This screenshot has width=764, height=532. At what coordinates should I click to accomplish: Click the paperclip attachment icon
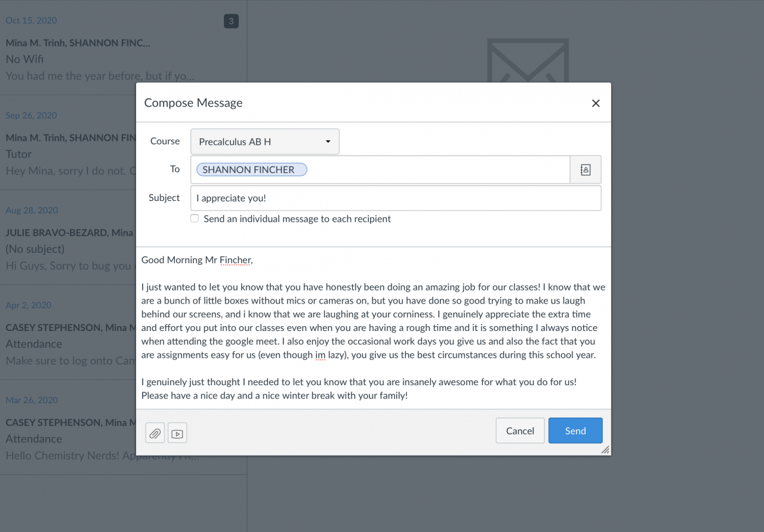[x=155, y=433]
